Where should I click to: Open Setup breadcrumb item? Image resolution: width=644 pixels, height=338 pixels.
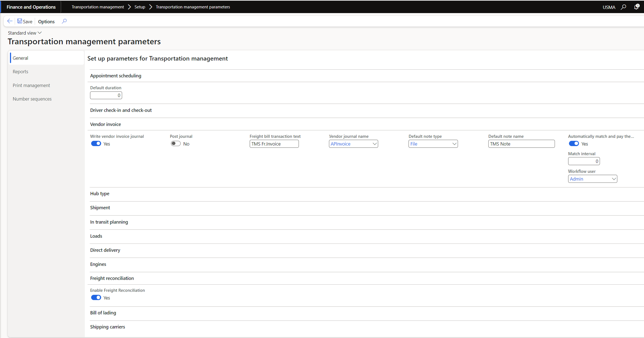(140, 7)
